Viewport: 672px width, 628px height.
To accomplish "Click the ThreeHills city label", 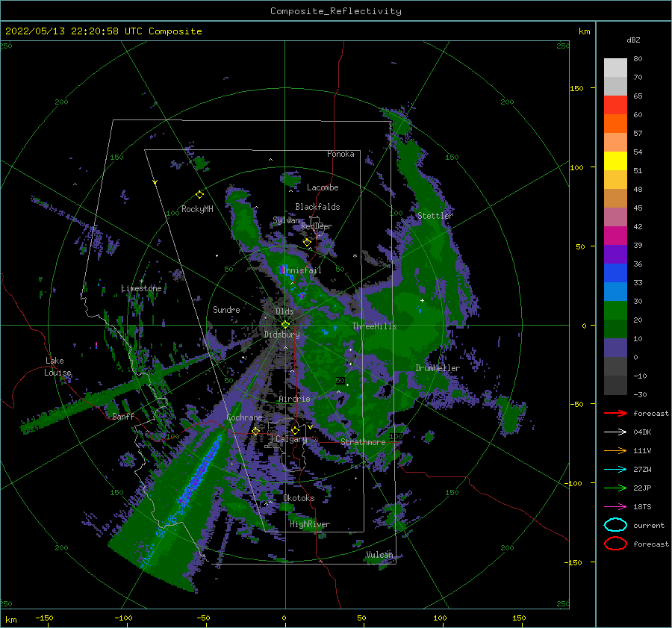I will coord(375,326).
